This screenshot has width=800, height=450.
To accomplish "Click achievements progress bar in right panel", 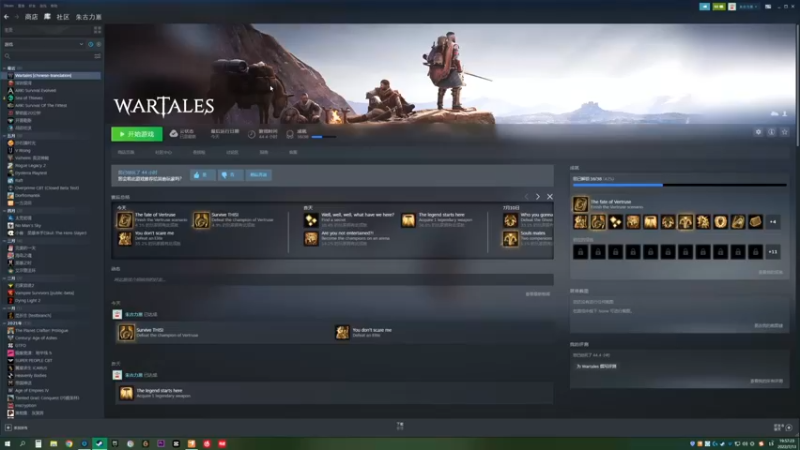I will tap(680, 185).
